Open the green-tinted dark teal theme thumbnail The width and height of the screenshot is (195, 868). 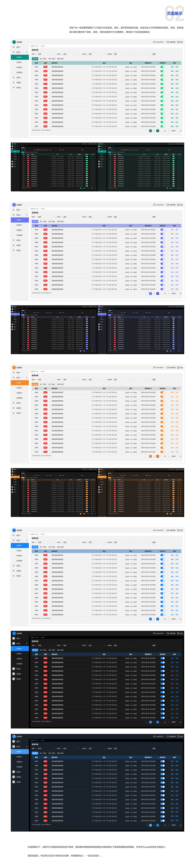[141, 167]
